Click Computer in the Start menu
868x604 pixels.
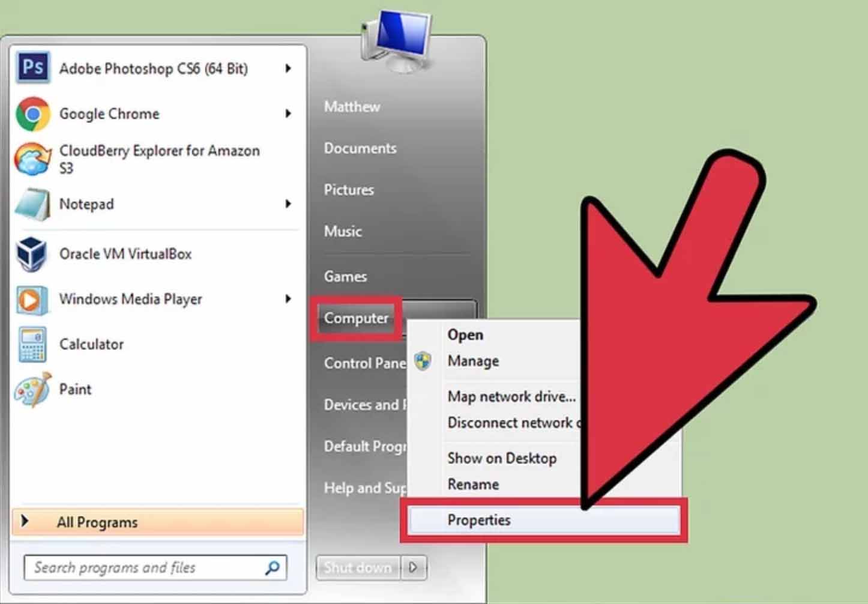click(x=357, y=318)
